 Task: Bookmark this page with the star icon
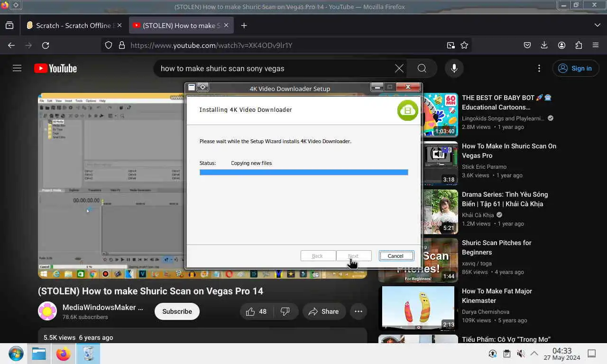pyautogui.click(x=464, y=45)
